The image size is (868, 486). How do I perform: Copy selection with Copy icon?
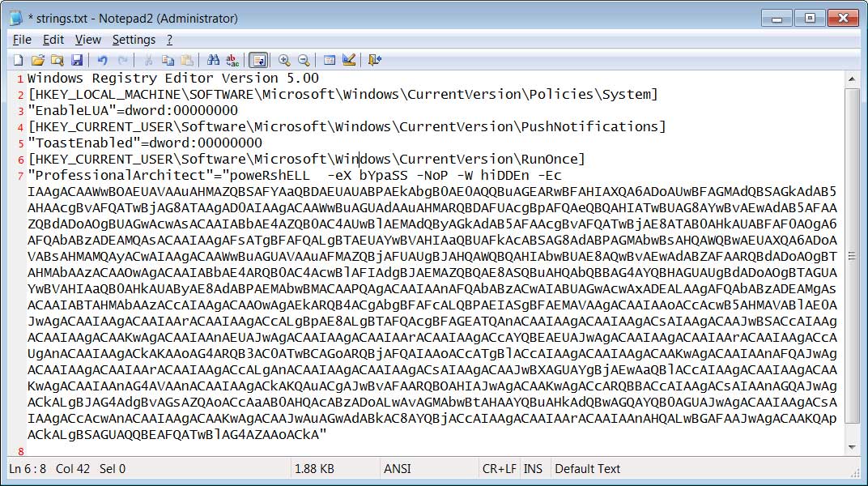168,60
